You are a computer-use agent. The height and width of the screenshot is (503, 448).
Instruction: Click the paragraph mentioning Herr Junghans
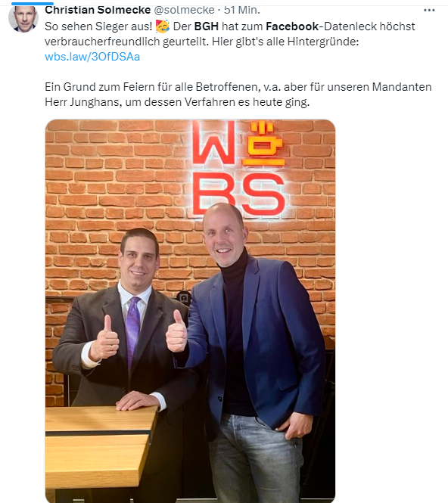click(238, 95)
